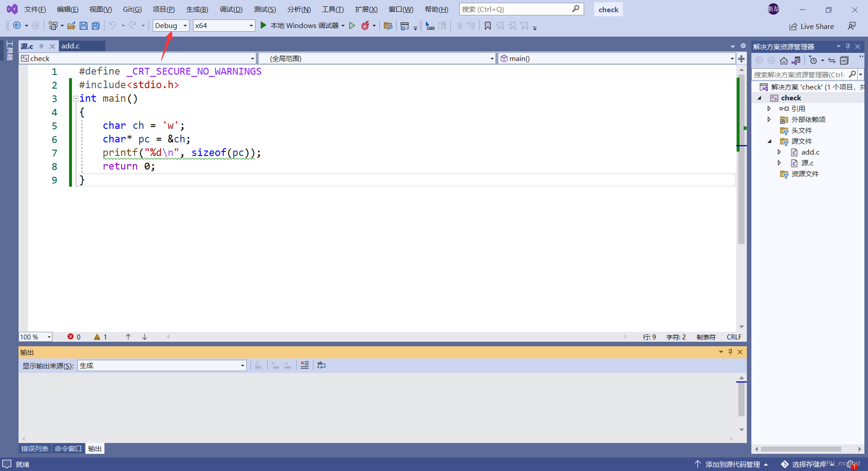Click the Live Share button

[x=811, y=26]
